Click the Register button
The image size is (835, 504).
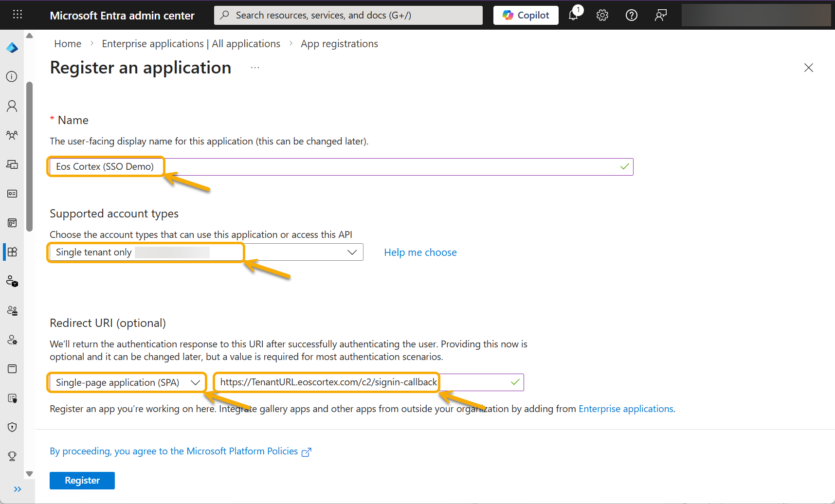click(82, 481)
